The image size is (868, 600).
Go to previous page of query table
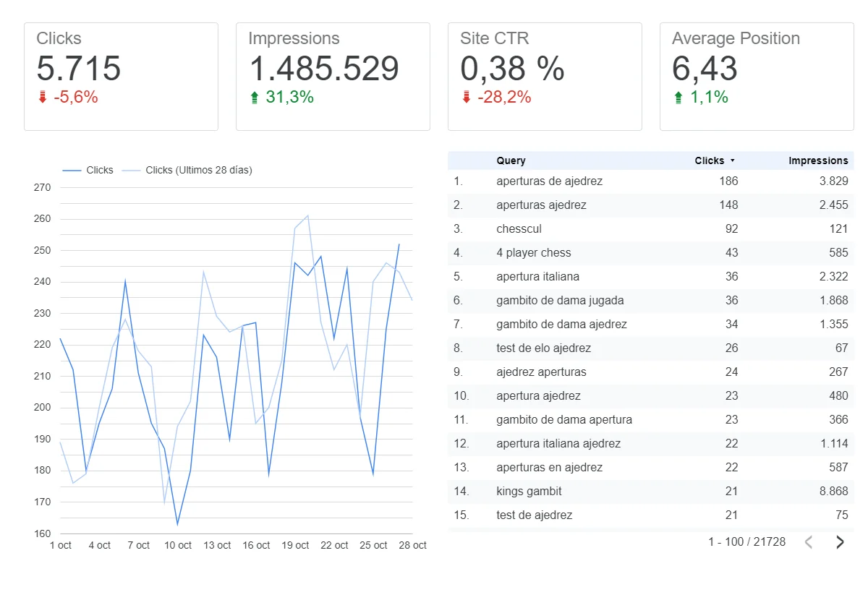click(x=809, y=542)
